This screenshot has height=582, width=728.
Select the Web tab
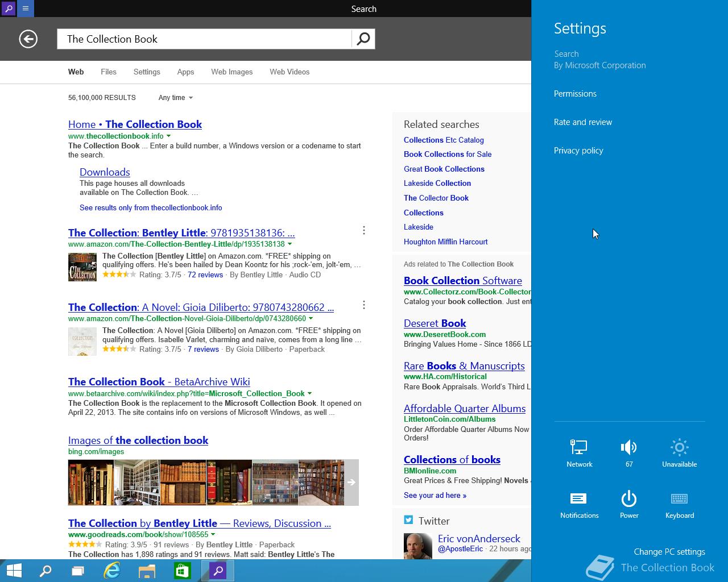pyautogui.click(x=76, y=72)
